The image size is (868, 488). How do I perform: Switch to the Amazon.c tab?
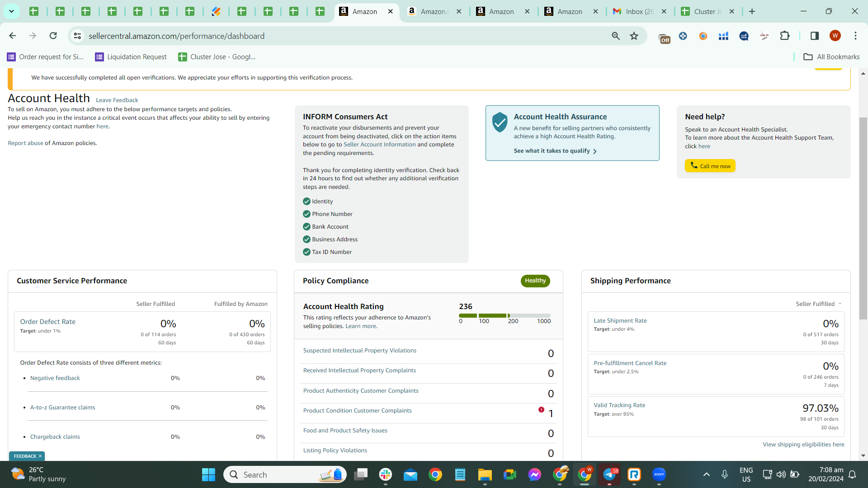point(434,11)
